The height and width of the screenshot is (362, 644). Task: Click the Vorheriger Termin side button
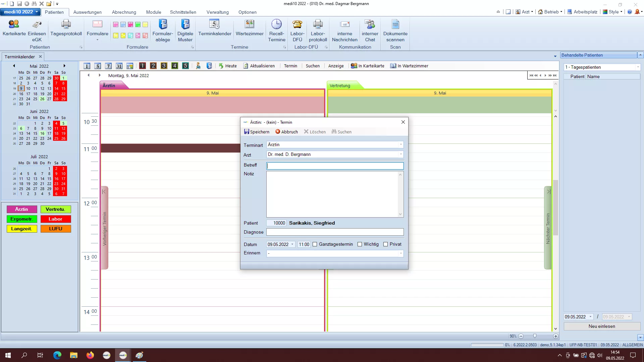[x=105, y=228]
